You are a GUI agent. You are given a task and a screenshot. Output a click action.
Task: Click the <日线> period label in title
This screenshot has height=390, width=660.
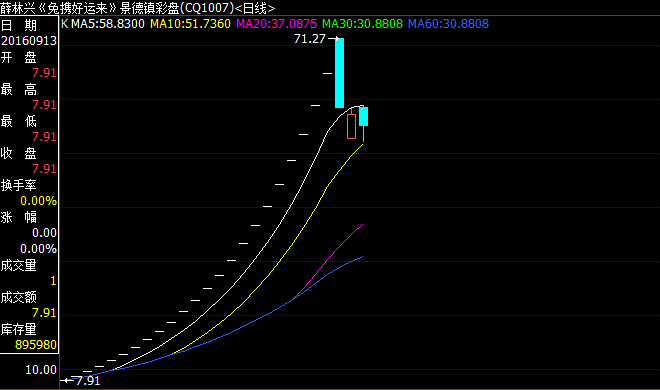coord(255,8)
